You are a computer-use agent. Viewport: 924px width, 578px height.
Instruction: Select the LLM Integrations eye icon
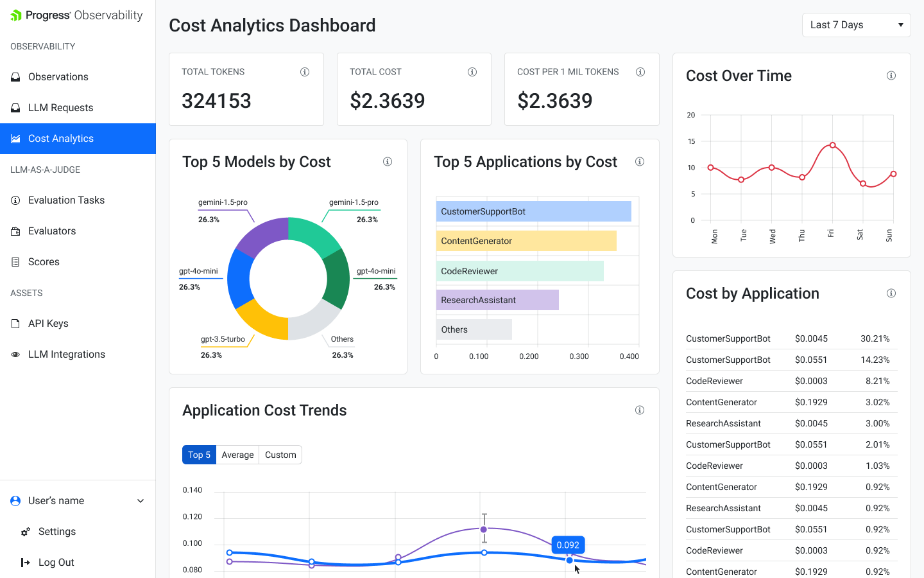click(x=15, y=354)
